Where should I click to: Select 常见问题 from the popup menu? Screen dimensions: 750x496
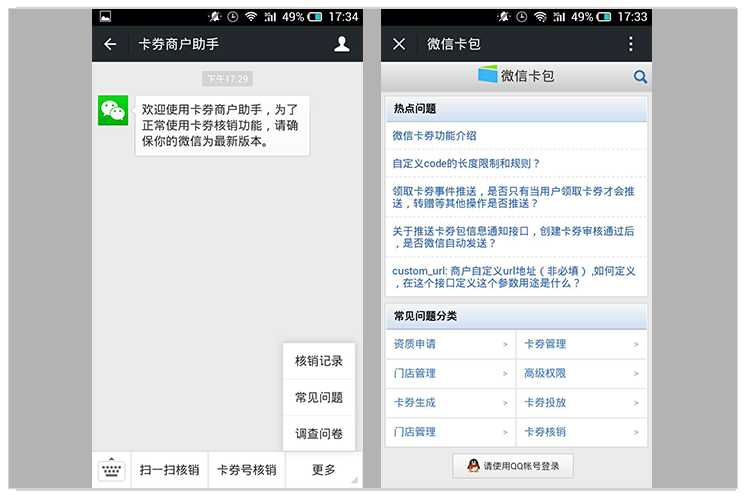pos(319,397)
